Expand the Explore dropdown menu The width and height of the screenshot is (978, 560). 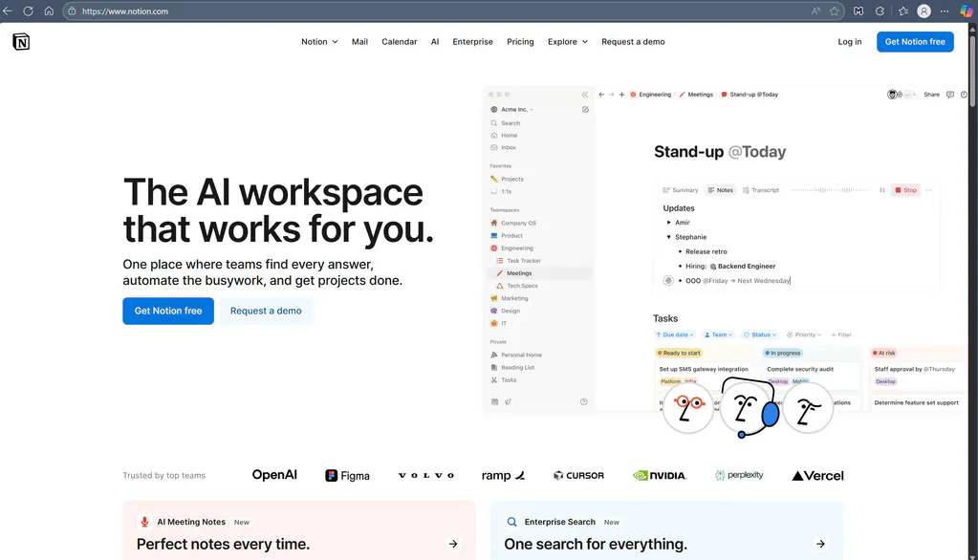[567, 42]
